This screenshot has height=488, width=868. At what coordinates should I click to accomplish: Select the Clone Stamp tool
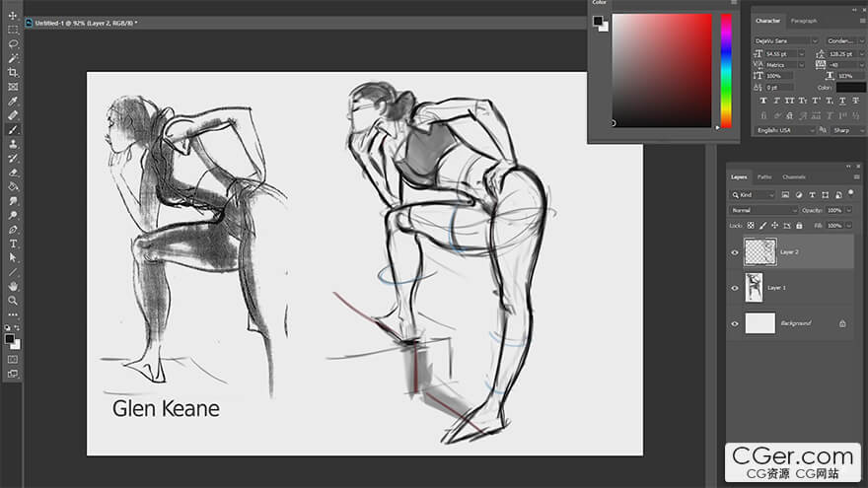tap(13, 144)
